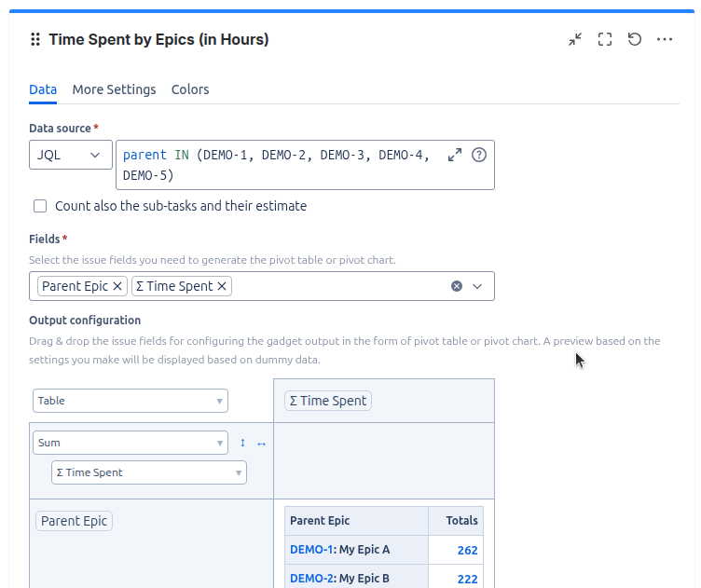Open the Colors tab

click(190, 89)
